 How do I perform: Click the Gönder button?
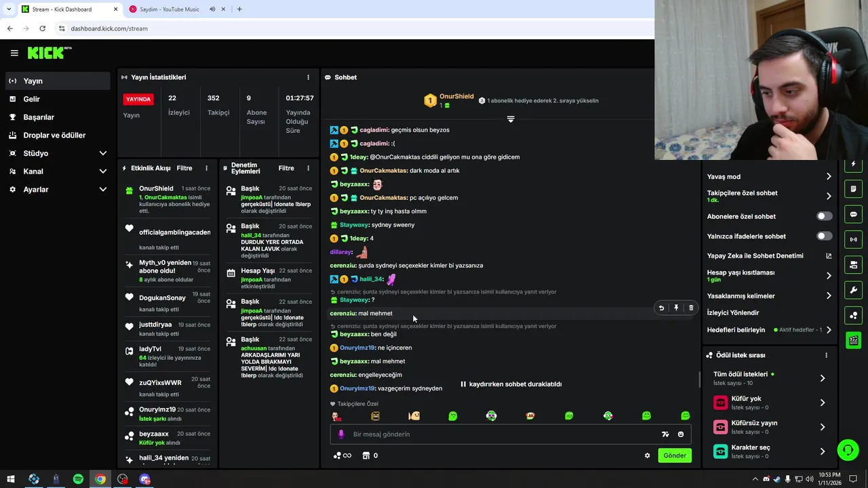pos(675,455)
